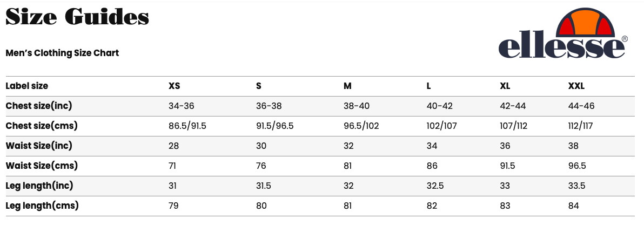Click the waist value 91.5 for XL
Viewport: 644px width, 226px height.
507,166
